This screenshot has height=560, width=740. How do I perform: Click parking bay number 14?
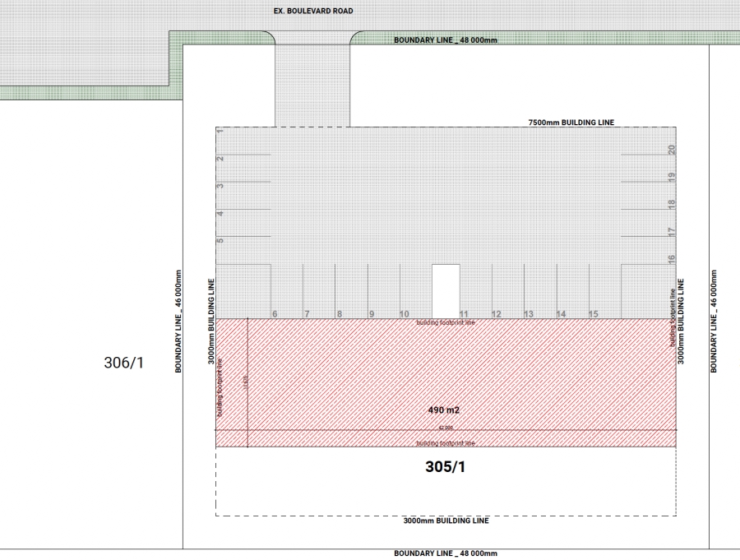coord(561,314)
